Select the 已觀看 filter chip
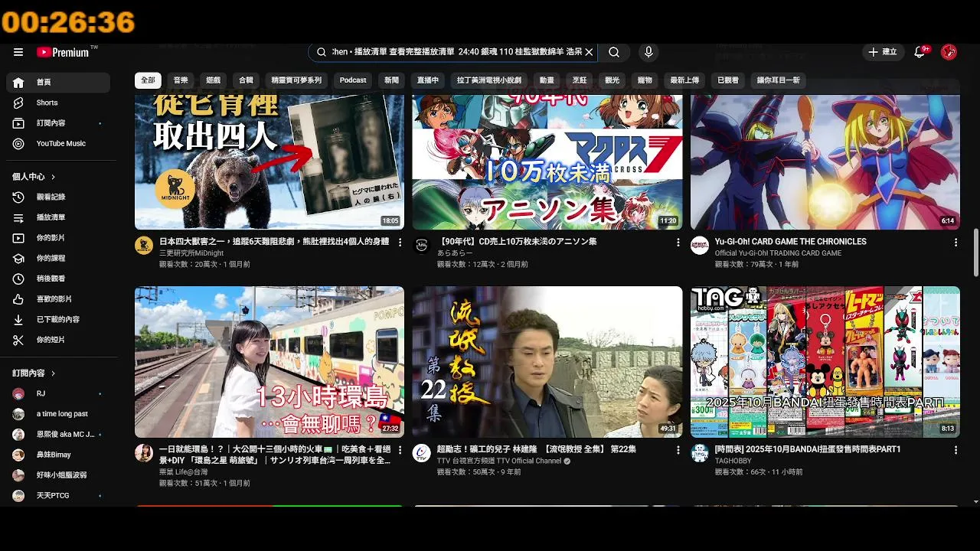Image resolution: width=980 pixels, height=551 pixels. coord(728,80)
